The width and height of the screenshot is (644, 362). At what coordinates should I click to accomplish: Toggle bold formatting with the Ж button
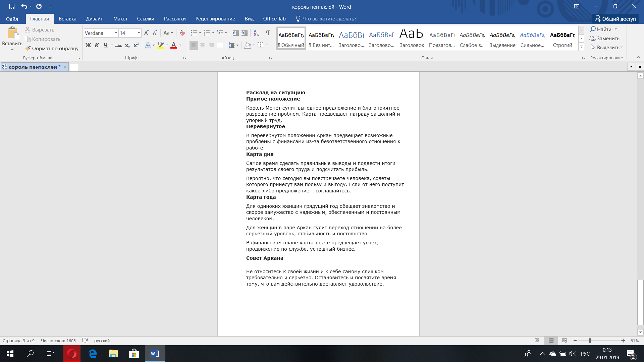(x=88, y=45)
